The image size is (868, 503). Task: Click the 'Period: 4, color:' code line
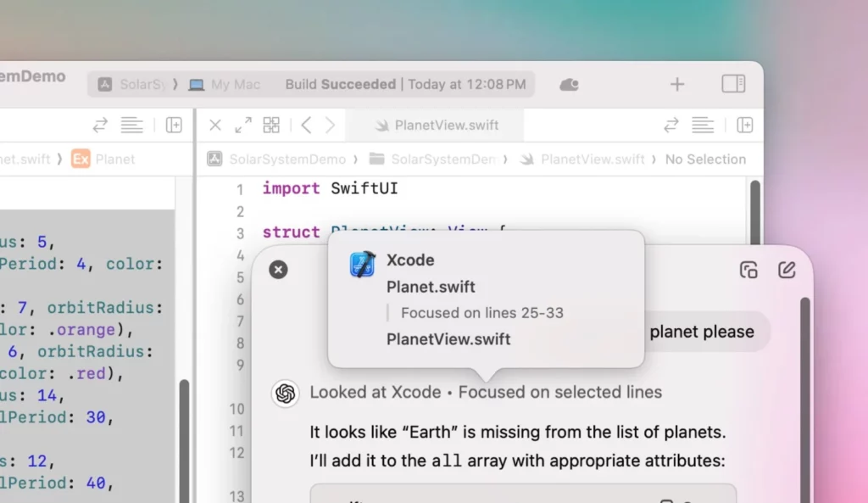(x=81, y=265)
